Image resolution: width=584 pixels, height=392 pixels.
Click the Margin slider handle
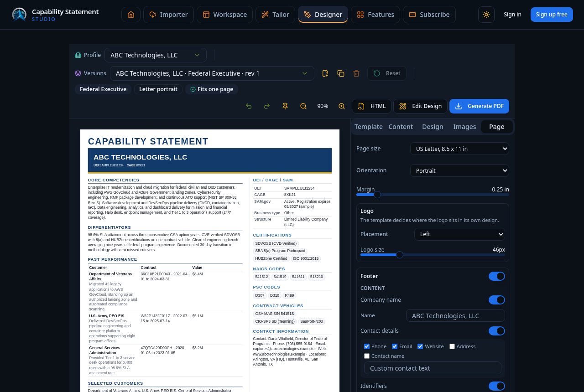click(377, 195)
